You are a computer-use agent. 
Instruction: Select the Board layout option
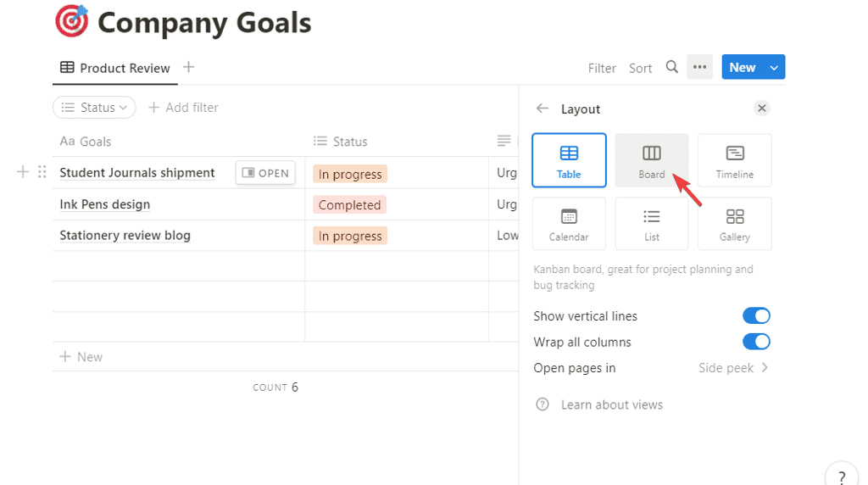pyautogui.click(x=651, y=160)
